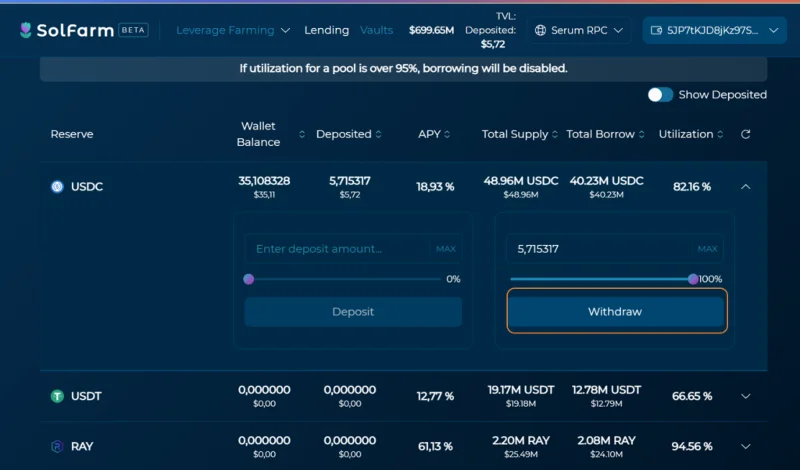Click USDC wallet balance 35,108328
Screen dimensions: 800x470
coord(264,181)
